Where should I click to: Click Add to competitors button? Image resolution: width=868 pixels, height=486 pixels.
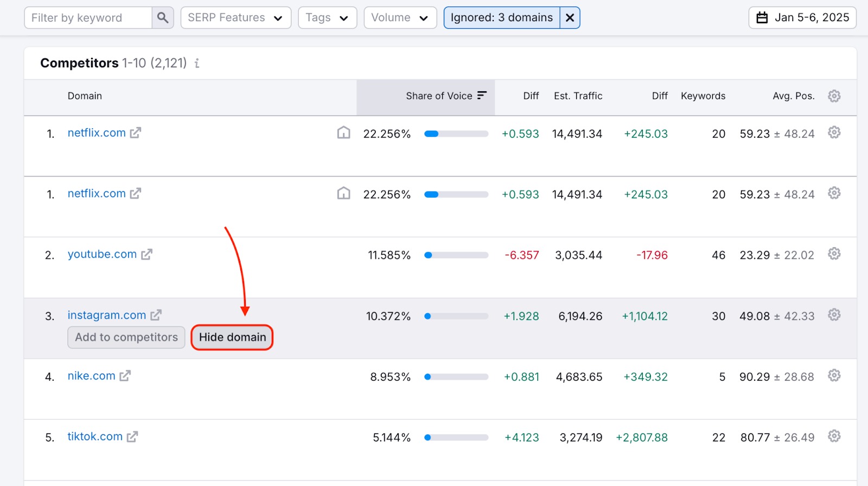click(x=126, y=337)
